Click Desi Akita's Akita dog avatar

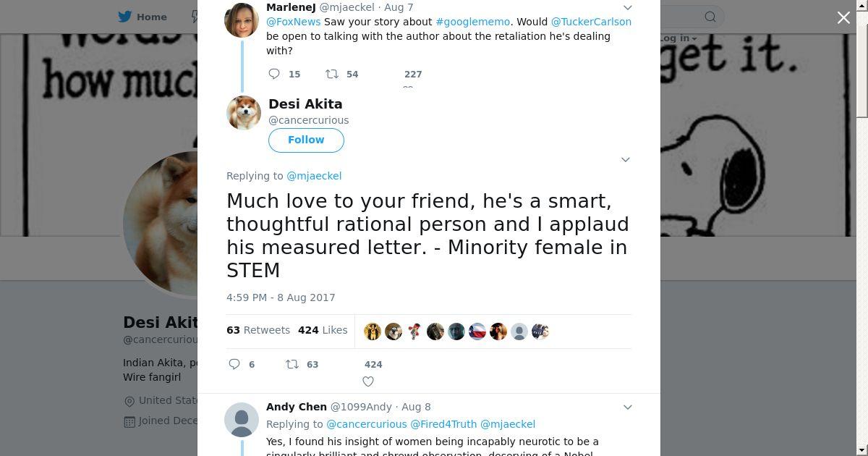[244, 113]
